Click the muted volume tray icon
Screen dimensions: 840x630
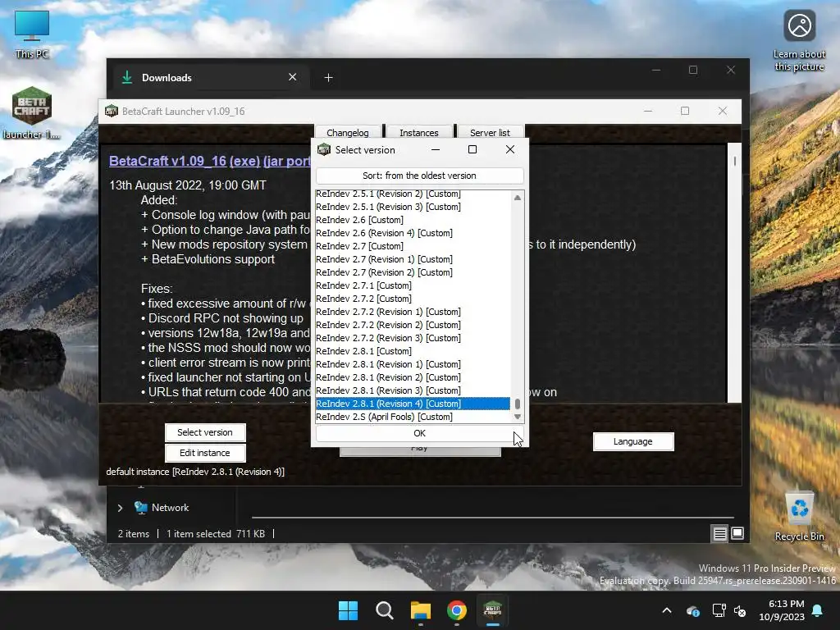[740, 610]
